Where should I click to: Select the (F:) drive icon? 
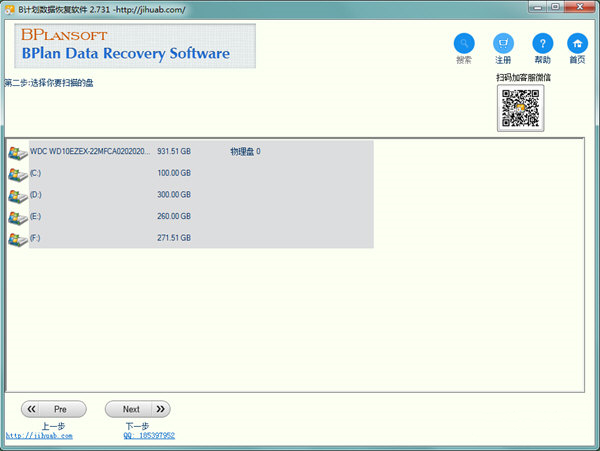[x=18, y=238]
